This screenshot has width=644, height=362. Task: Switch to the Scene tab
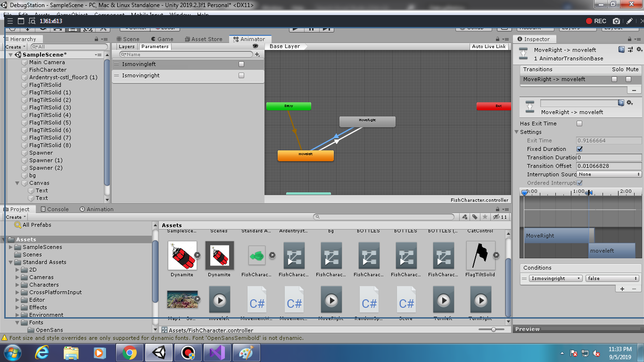click(x=127, y=39)
